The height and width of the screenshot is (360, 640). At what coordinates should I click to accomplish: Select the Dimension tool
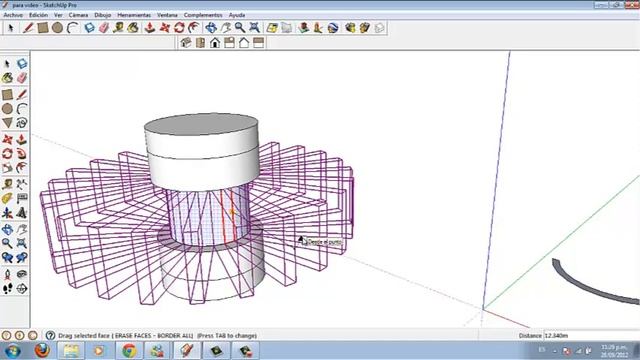tap(22, 184)
